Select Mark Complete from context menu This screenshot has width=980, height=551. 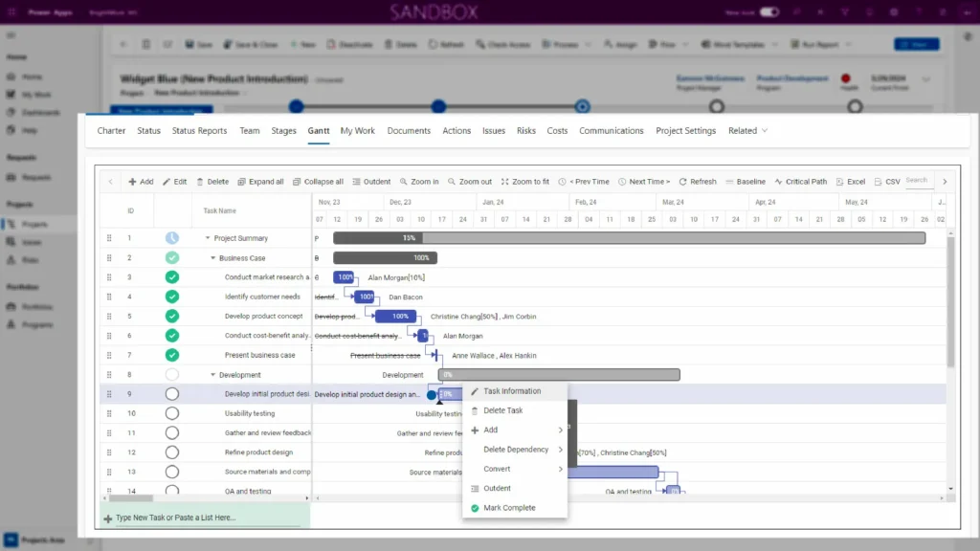[509, 508]
